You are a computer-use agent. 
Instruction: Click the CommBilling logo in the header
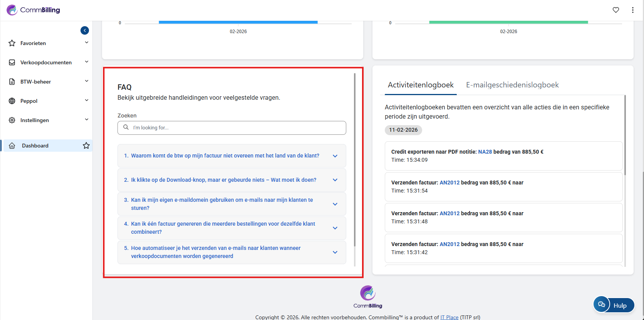pyautogui.click(x=34, y=10)
